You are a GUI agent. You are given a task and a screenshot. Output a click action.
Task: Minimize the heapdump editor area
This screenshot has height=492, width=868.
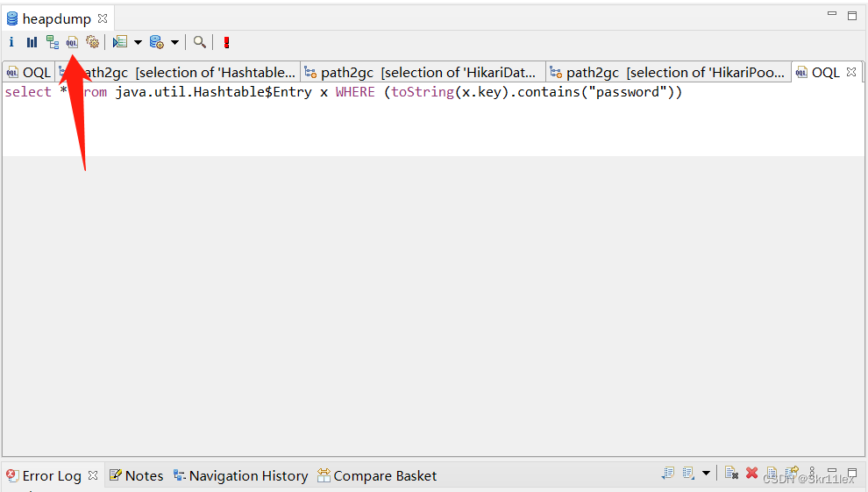pos(832,13)
